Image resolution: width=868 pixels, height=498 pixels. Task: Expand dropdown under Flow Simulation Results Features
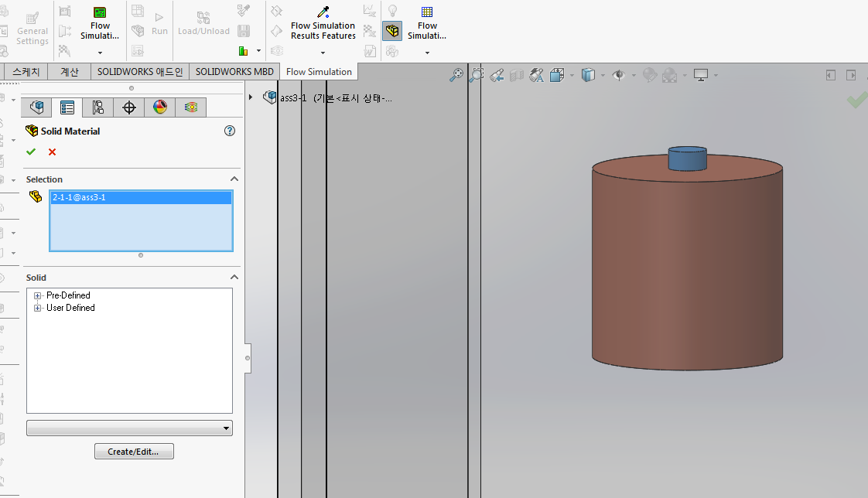(x=323, y=53)
